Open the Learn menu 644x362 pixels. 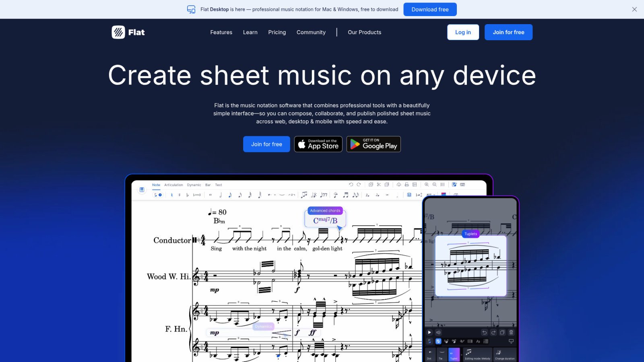pyautogui.click(x=250, y=32)
